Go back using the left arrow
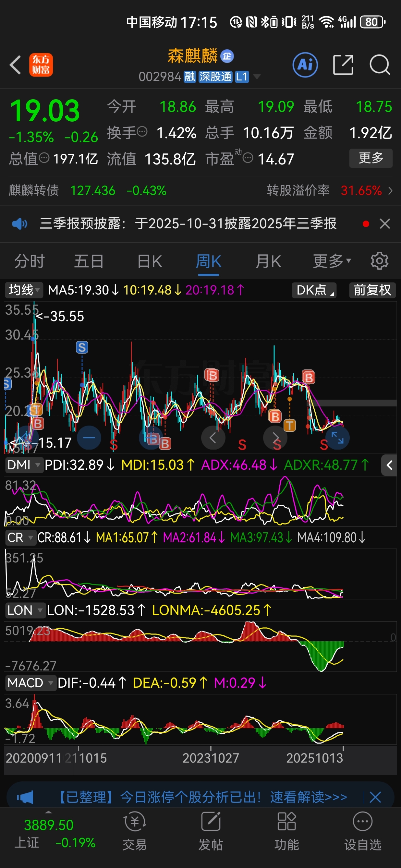Viewport: 401px width, 868px height. [x=16, y=65]
